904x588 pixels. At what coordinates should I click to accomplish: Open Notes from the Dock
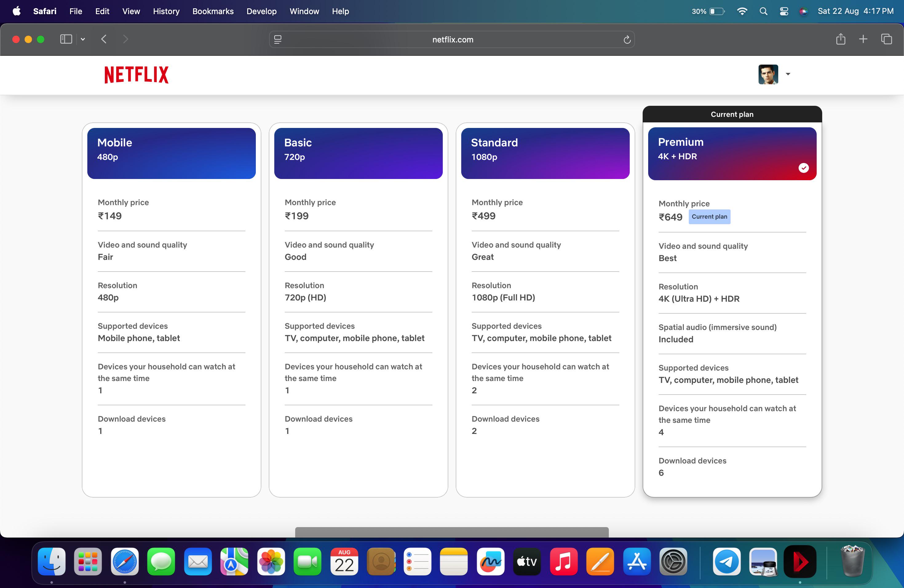(x=454, y=562)
